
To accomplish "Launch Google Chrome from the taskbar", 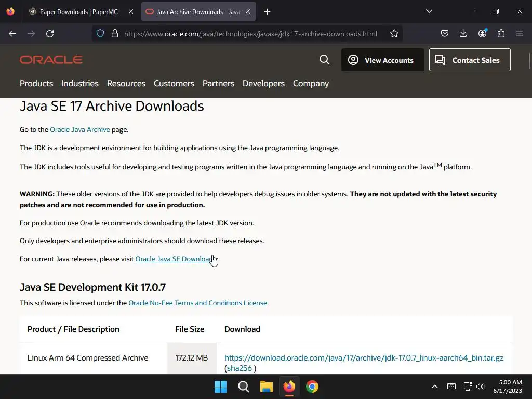I will (x=312, y=387).
